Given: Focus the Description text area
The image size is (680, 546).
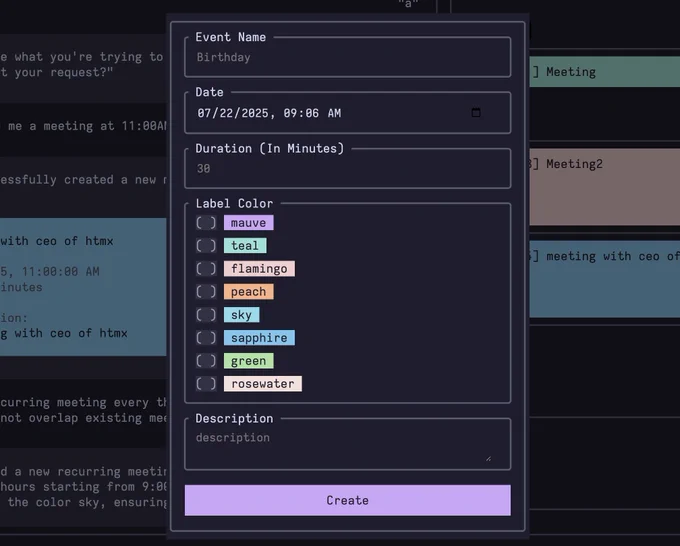Looking at the screenshot, I should 348,445.
